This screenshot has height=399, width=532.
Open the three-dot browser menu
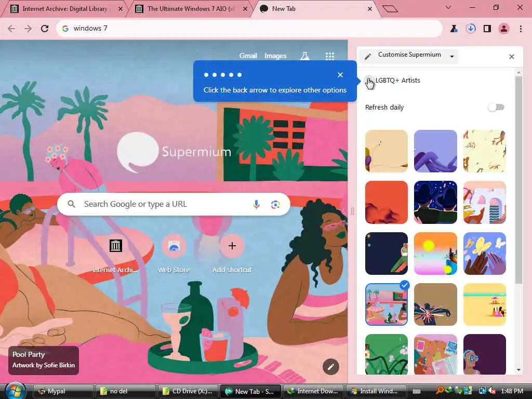pos(521,29)
